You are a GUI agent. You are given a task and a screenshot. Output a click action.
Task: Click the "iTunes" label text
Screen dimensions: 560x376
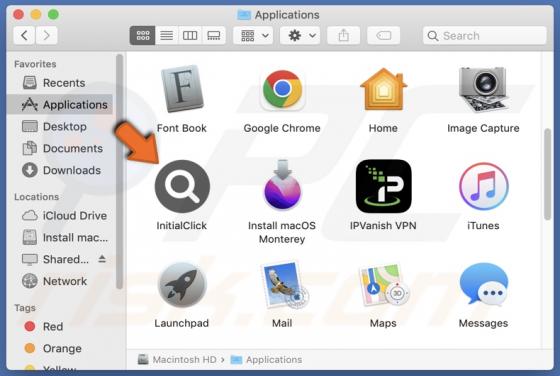point(483,226)
